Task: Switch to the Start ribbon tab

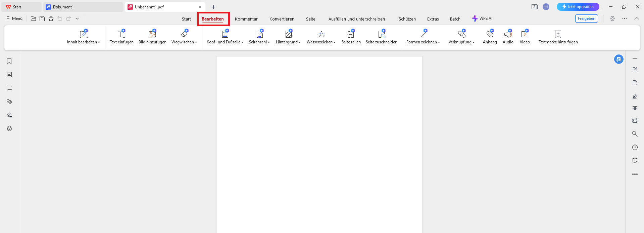Action: [186, 19]
